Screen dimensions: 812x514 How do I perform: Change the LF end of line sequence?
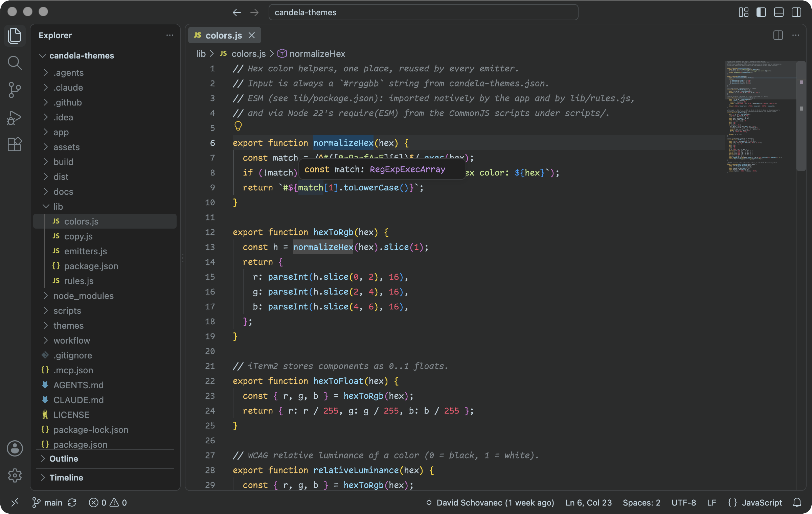tap(712, 503)
